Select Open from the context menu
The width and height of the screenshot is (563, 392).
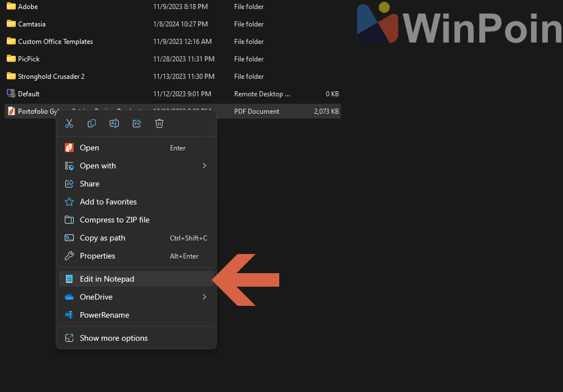pos(90,148)
